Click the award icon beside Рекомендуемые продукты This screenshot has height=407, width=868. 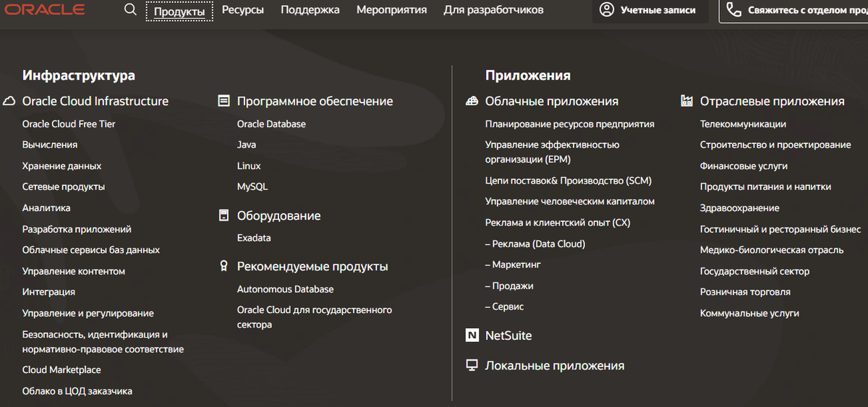pos(224,266)
